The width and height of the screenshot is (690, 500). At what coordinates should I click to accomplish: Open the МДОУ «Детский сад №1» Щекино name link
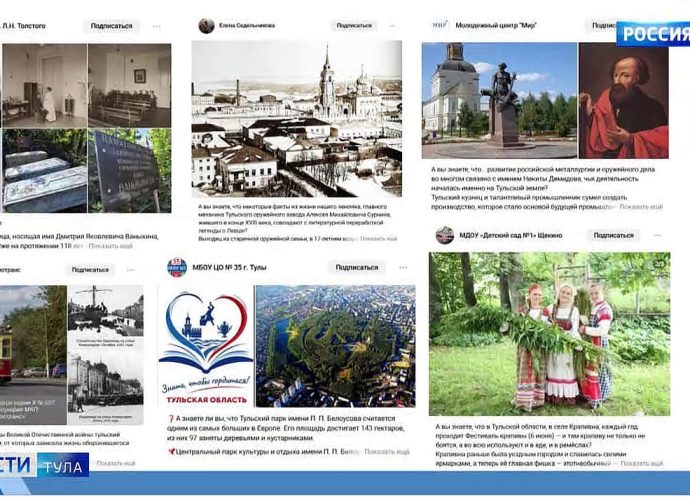[510, 235]
